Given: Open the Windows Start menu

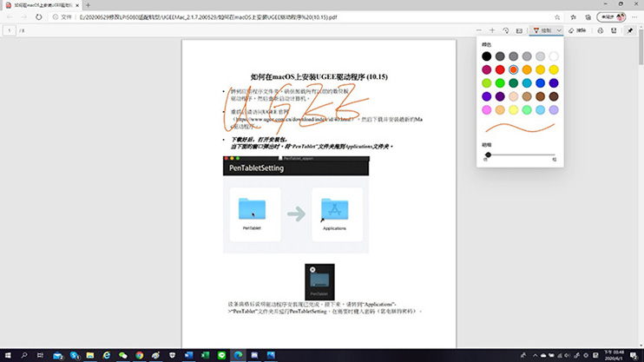Looking at the screenshot, I should tap(8, 355).
